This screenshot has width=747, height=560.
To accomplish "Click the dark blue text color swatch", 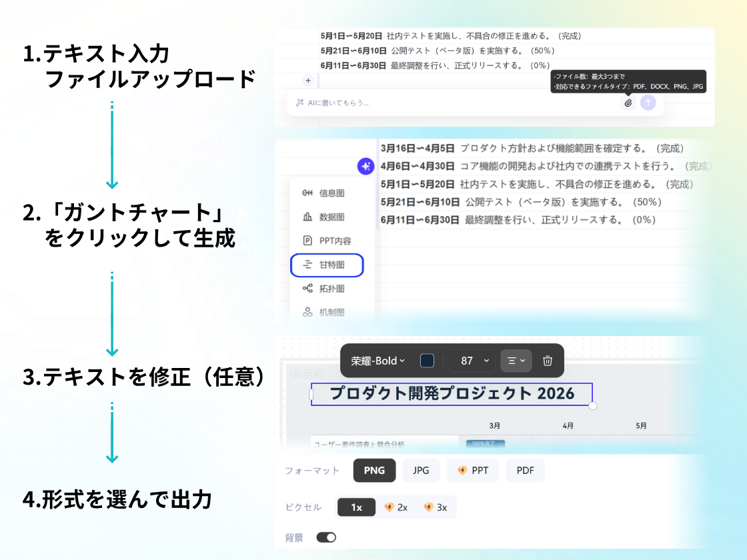I will [427, 361].
